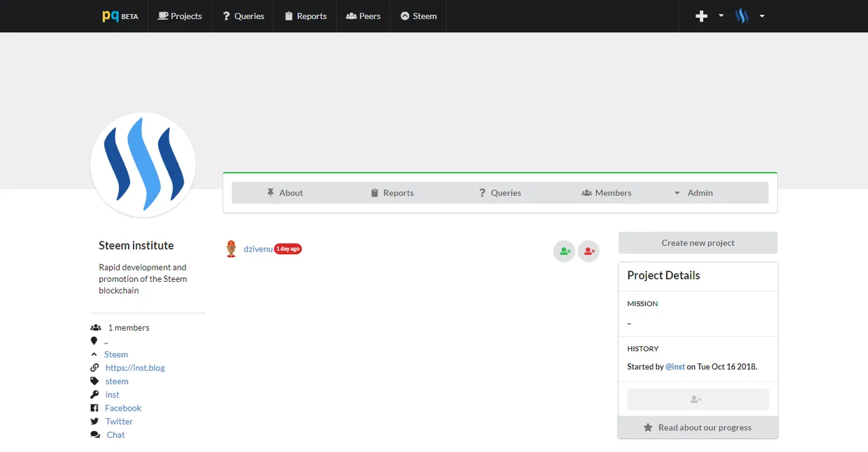This screenshot has height=452, width=868.
Task: Click the HISTORY label
Action: 643,348
